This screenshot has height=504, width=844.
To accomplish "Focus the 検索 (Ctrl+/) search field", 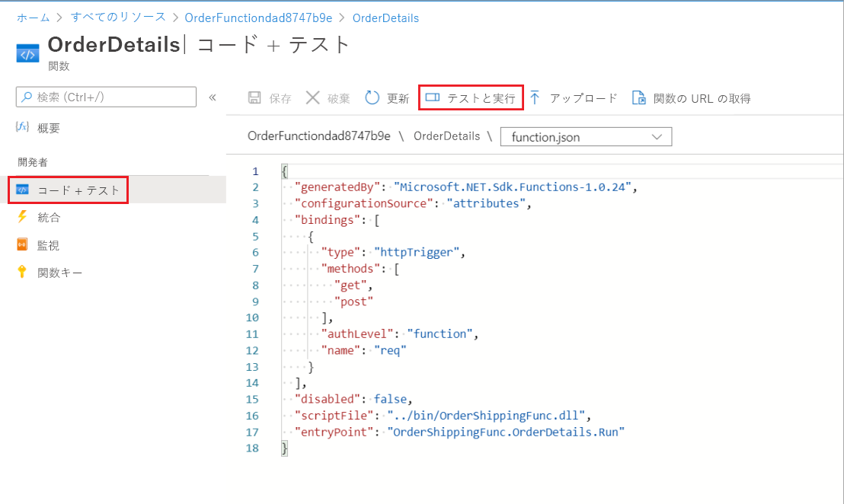I will coord(106,97).
